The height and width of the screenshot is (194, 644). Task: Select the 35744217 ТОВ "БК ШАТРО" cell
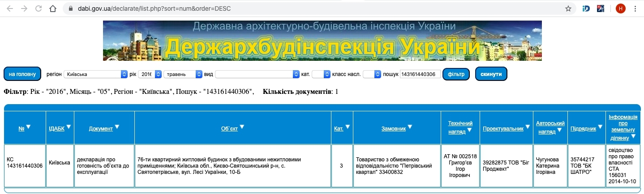tap(587, 165)
